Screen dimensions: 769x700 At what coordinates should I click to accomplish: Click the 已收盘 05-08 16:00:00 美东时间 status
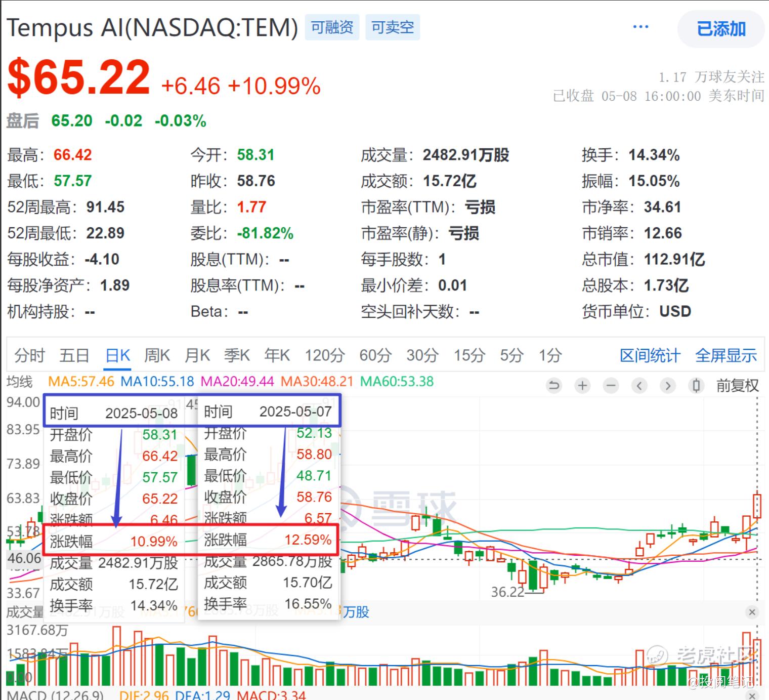point(659,96)
